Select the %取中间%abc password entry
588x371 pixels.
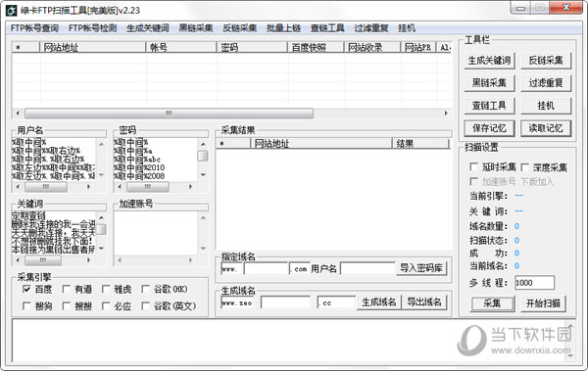point(137,160)
